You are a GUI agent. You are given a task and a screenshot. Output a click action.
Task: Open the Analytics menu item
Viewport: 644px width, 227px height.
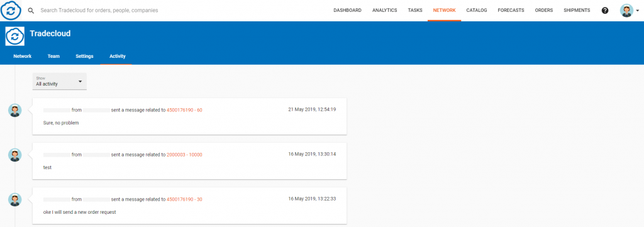pos(384,10)
